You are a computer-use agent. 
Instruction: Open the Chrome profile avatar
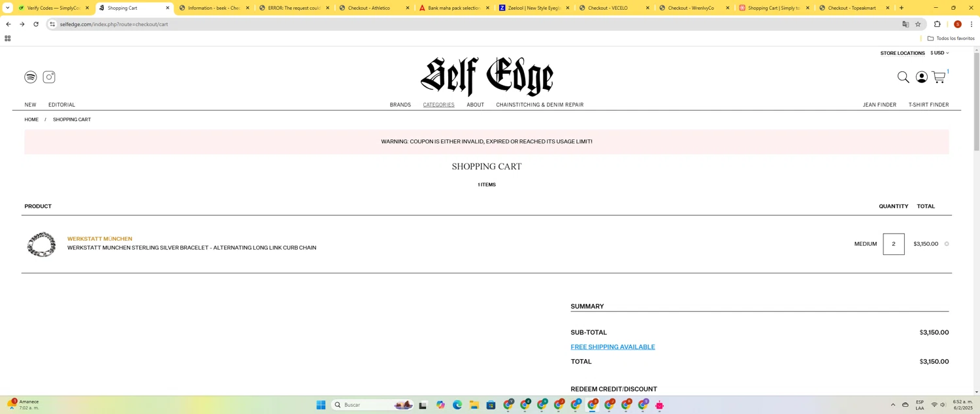(957, 24)
